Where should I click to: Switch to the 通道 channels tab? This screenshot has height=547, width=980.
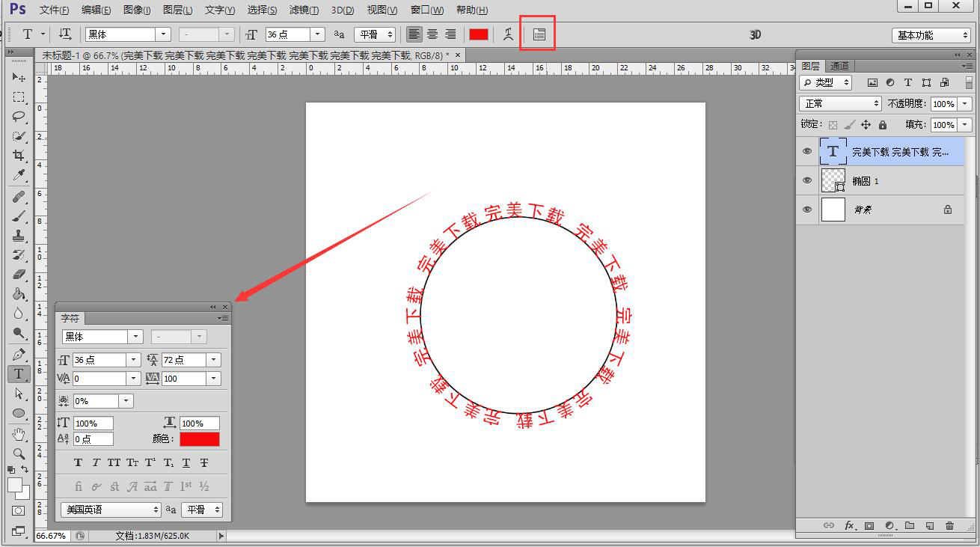point(840,66)
